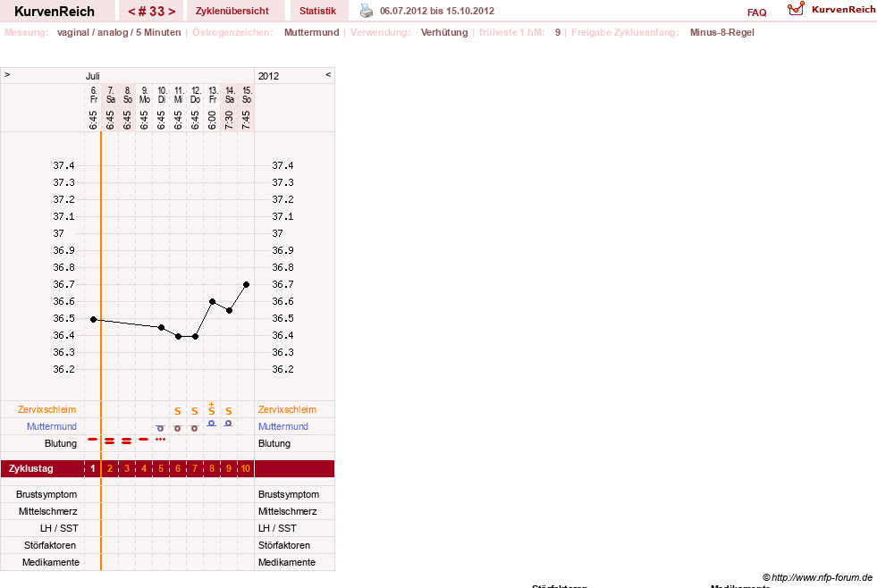Click the Zervixschleim S symbol on day 6
The image size is (877, 588).
tap(178, 411)
